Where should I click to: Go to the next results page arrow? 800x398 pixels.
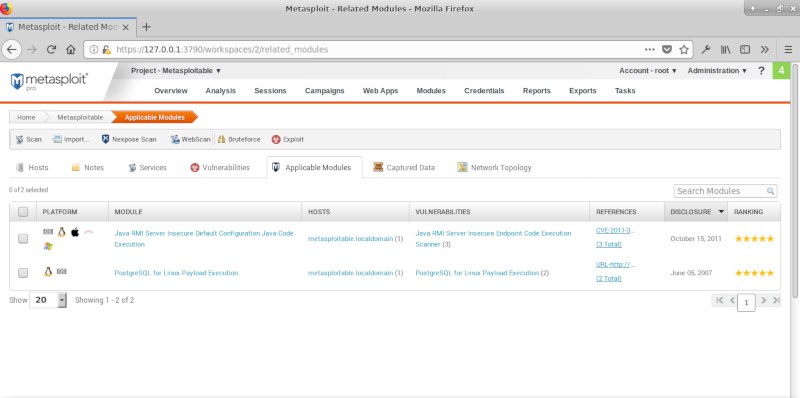(764, 300)
